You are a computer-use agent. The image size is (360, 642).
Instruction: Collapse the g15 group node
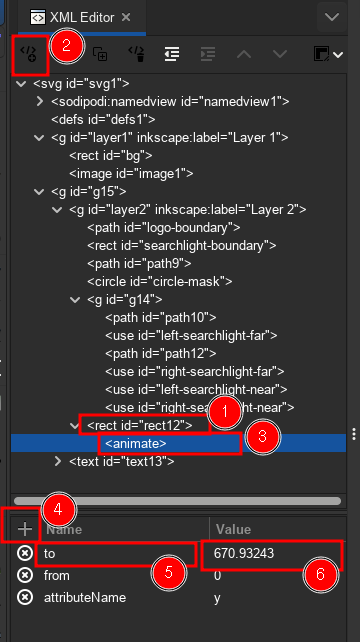pos(39,192)
